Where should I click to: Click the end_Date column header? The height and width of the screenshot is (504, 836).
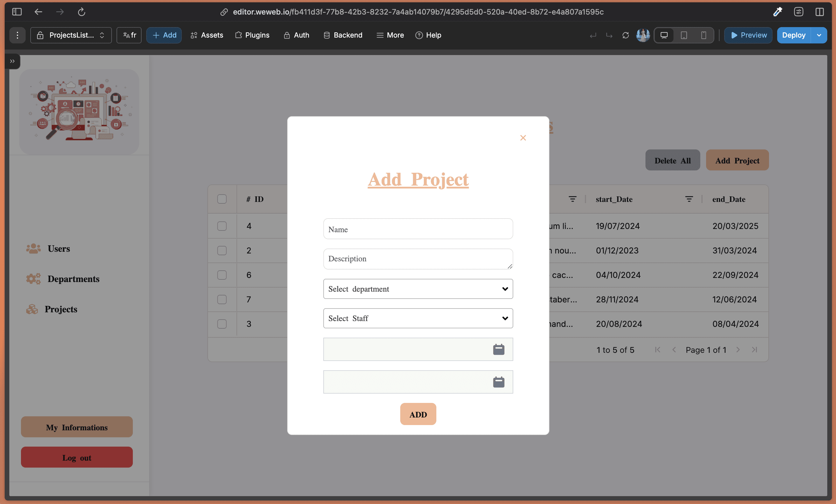(x=729, y=199)
